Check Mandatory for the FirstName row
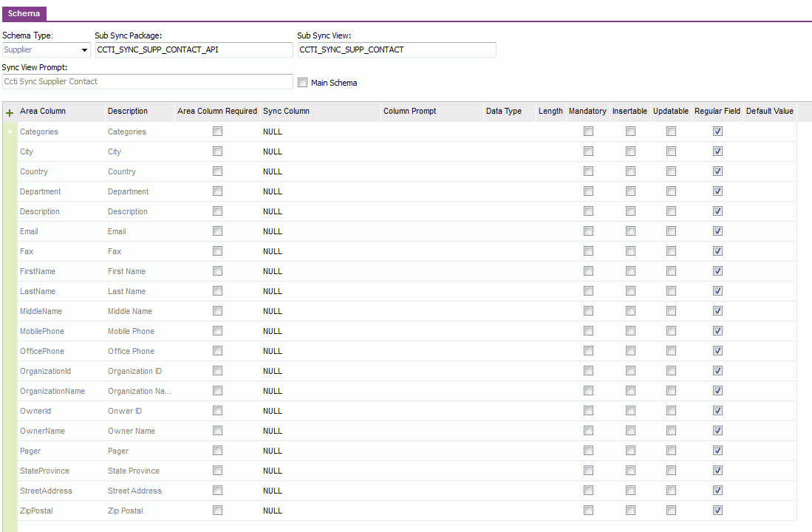812x532 pixels. click(x=587, y=270)
